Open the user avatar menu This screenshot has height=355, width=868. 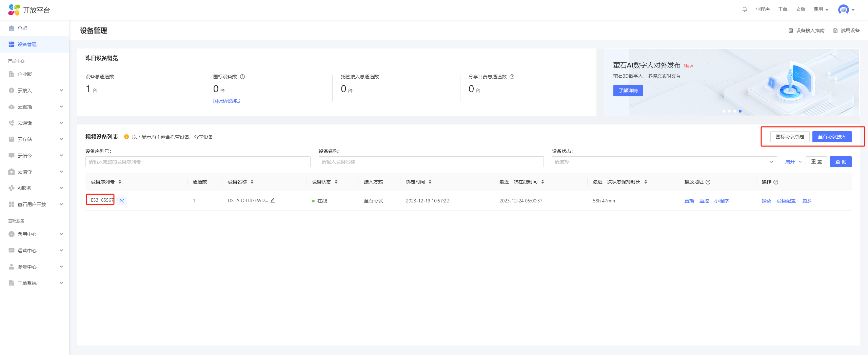(x=846, y=9)
